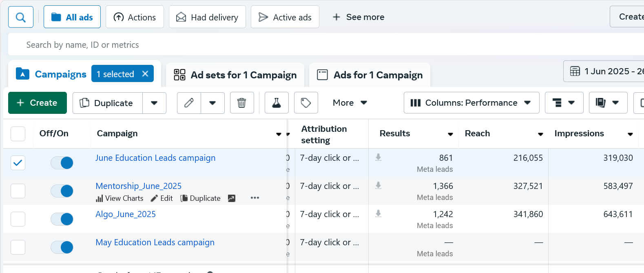Open May Education Leads campaign link
This screenshot has width=644, height=273.
(155, 242)
